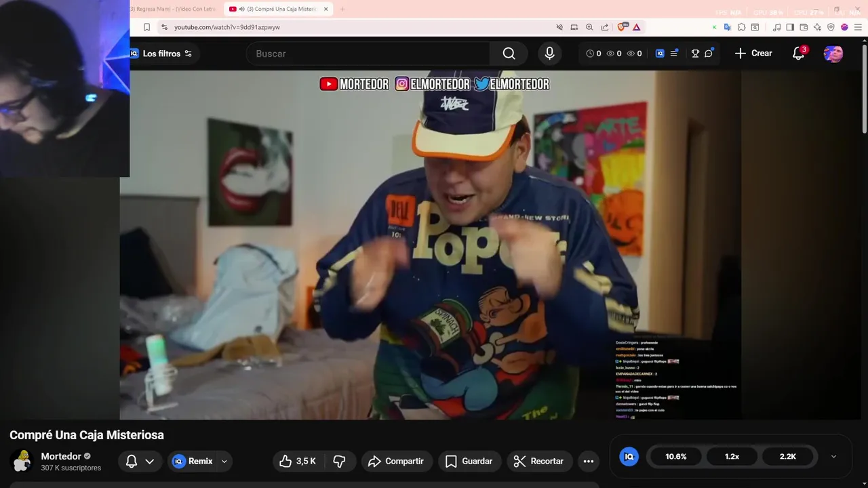The width and height of the screenshot is (868, 488).
Task: Click vidIQ logo in header stats bar
Action: [x=660, y=54]
